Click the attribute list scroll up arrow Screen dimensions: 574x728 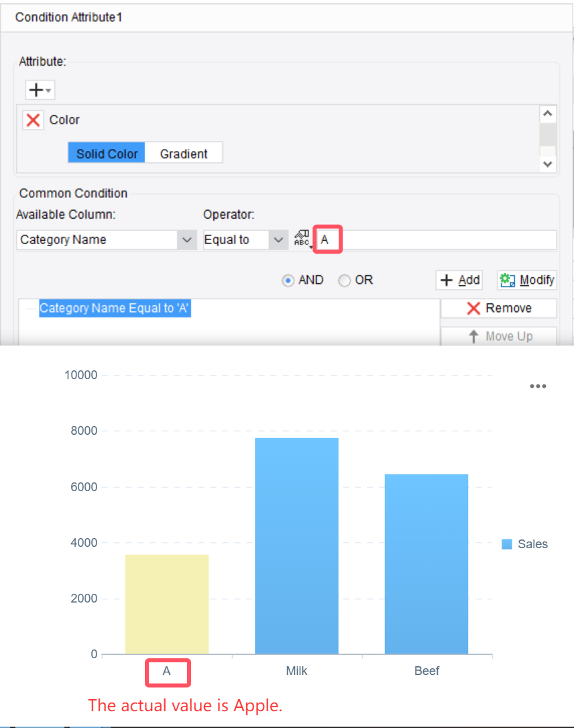(x=548, y=114)
